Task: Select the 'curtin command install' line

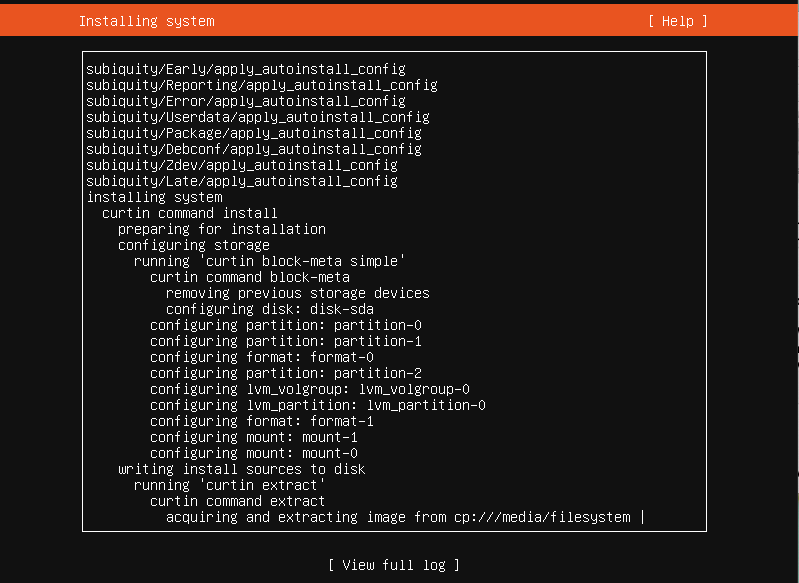Action: click(190, 213)
